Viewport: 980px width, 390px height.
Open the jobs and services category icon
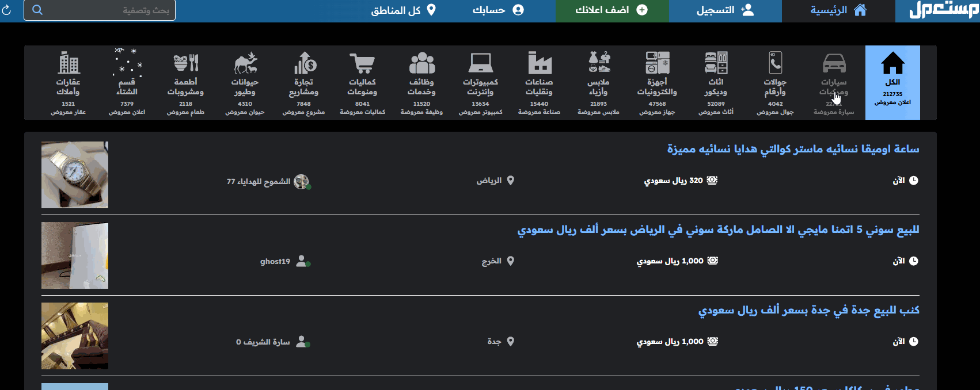pos(421,63)
